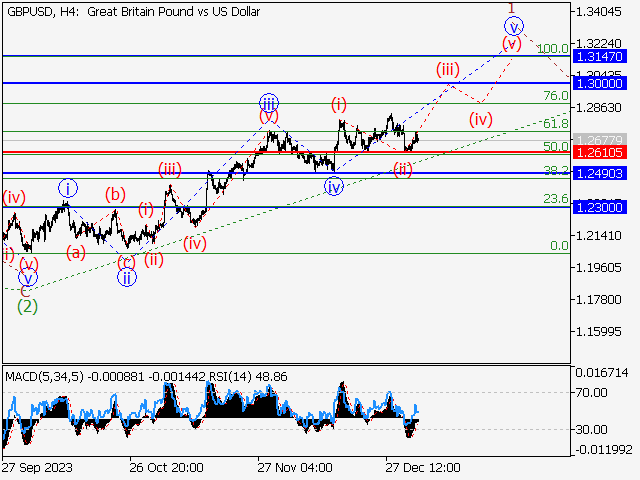
Task: Select the 100.0 Fibonacci level label
Action: click(x=553, y=49)
